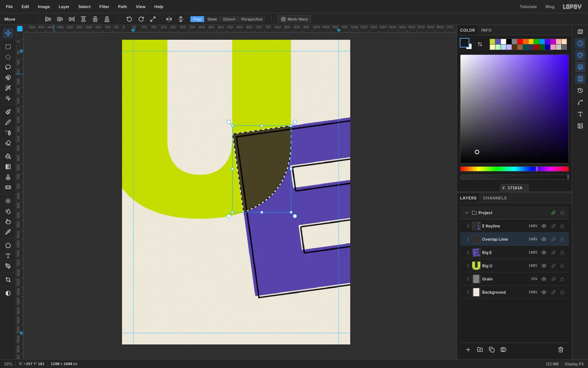
Task: Lock the Background layer
Action: click(x=562, y=292)
